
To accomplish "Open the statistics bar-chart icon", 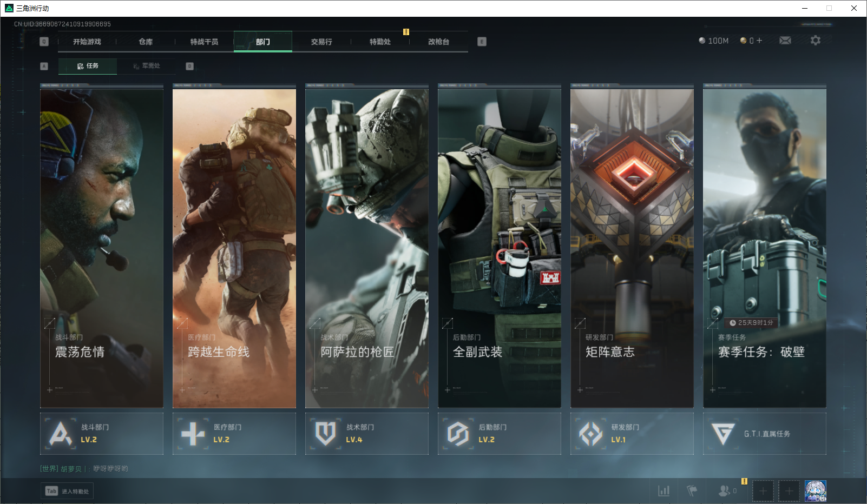I will point(664,490).
